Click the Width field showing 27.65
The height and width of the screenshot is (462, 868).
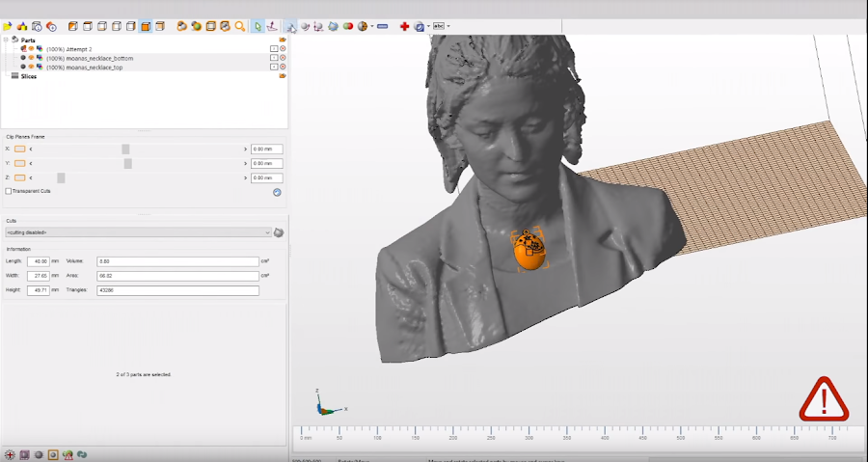coord(39,276)
